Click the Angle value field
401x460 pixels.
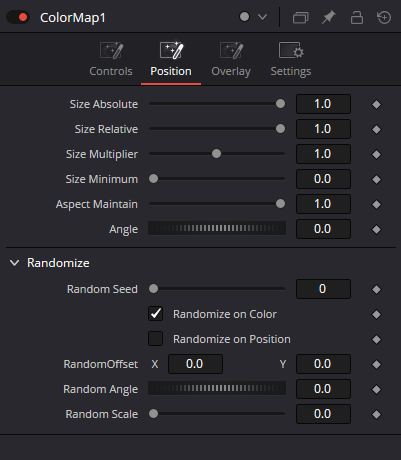(x=323, y=229)
